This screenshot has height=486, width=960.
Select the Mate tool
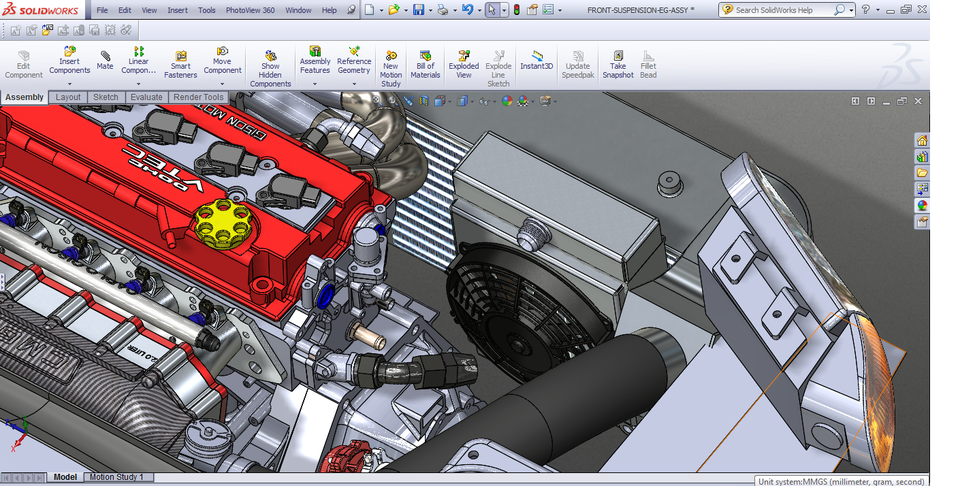point(105,60)
